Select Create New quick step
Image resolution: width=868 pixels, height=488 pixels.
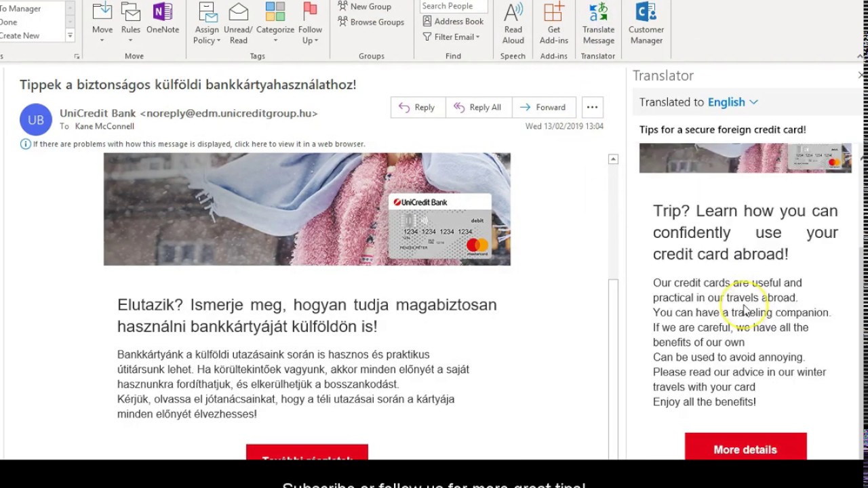point(20,35)
